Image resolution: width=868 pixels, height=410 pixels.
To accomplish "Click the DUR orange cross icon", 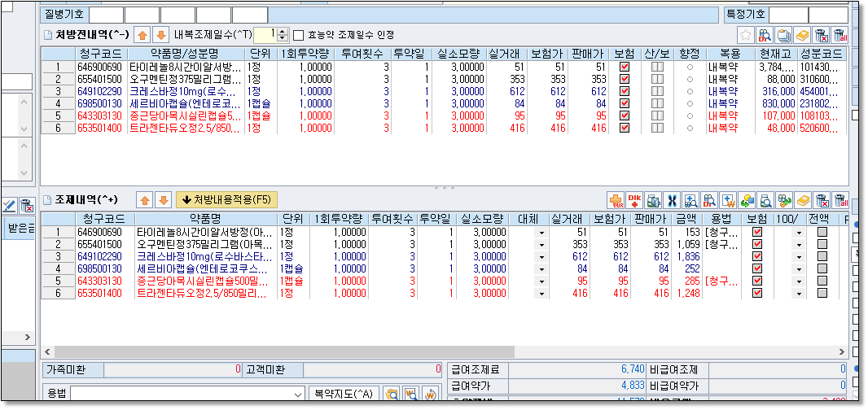I will (616, 200).
